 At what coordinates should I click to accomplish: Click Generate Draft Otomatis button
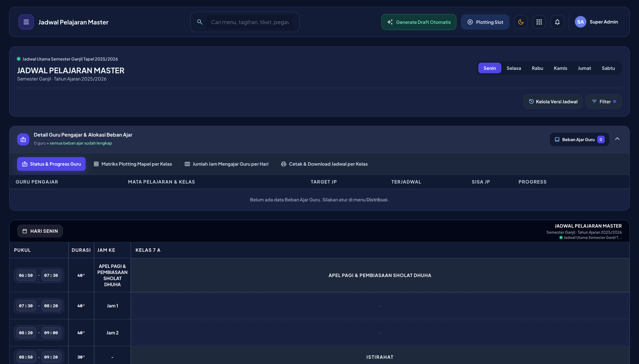point(419,22)
